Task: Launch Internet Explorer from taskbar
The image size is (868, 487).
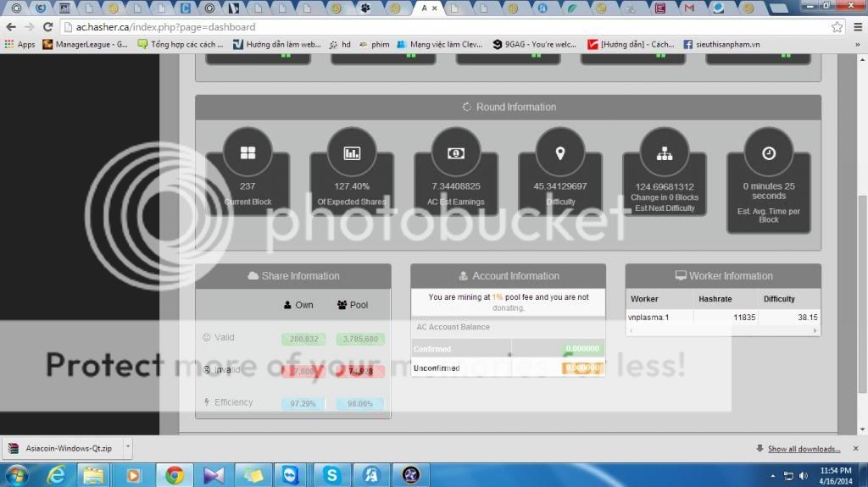Action: [x=57, y=475]
